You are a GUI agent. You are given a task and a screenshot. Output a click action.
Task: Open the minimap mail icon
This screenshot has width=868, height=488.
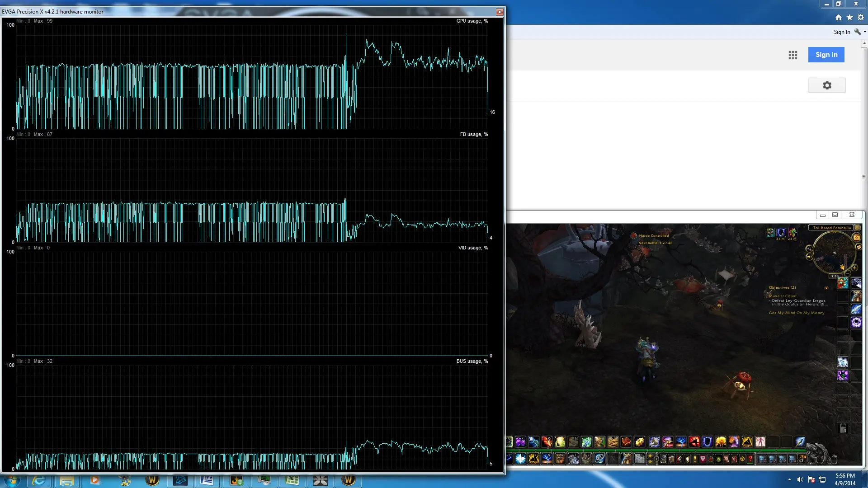[x=859, y=247]
